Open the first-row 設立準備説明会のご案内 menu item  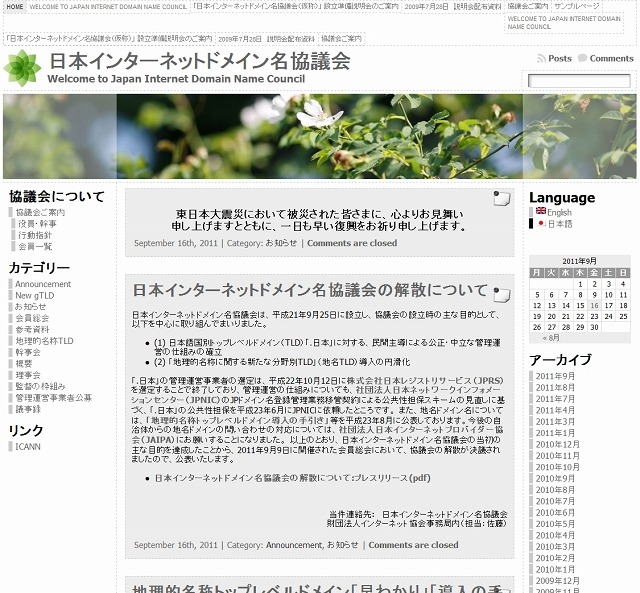296,7
